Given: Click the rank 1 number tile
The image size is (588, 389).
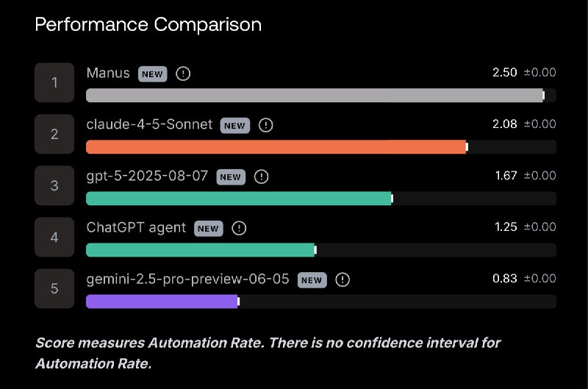Looking at the screenshot, I should [x=54, y=82].
